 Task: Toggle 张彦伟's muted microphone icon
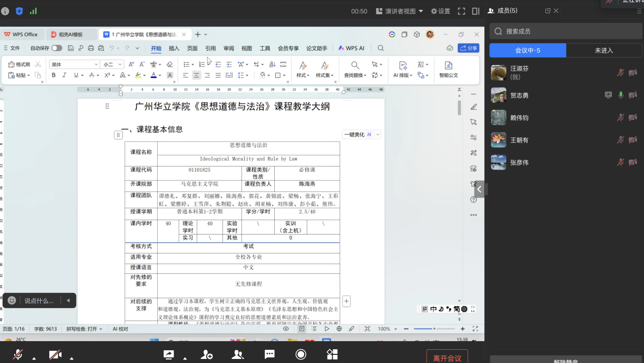621,162
